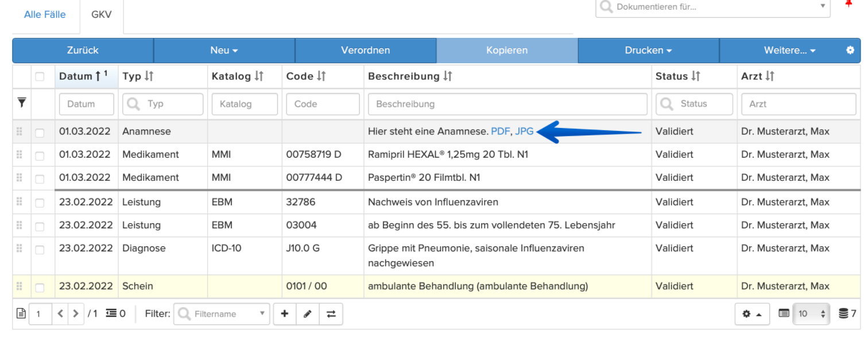Screen dimensions: 868x342
Task: Check the box for Schein row
Action: coord(40,287)
